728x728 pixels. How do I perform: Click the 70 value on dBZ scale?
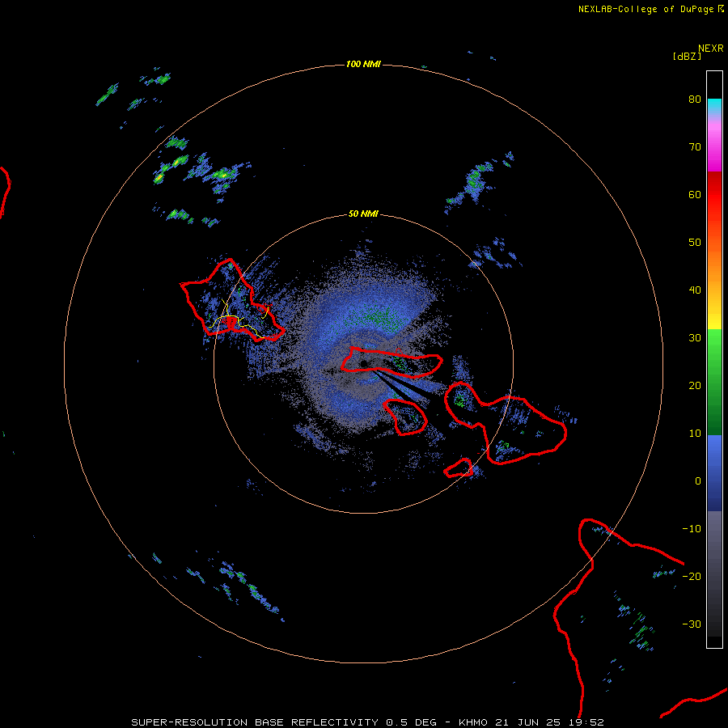(695, 147)
